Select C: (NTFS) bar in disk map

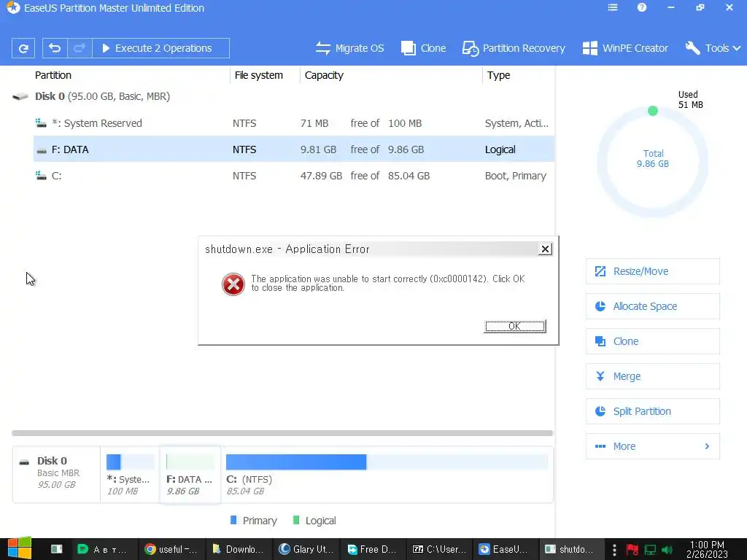click(387, 462)
